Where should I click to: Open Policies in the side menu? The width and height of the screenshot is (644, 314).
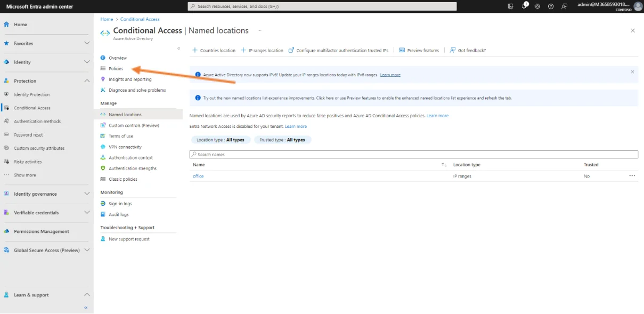(x=116, y=69)
